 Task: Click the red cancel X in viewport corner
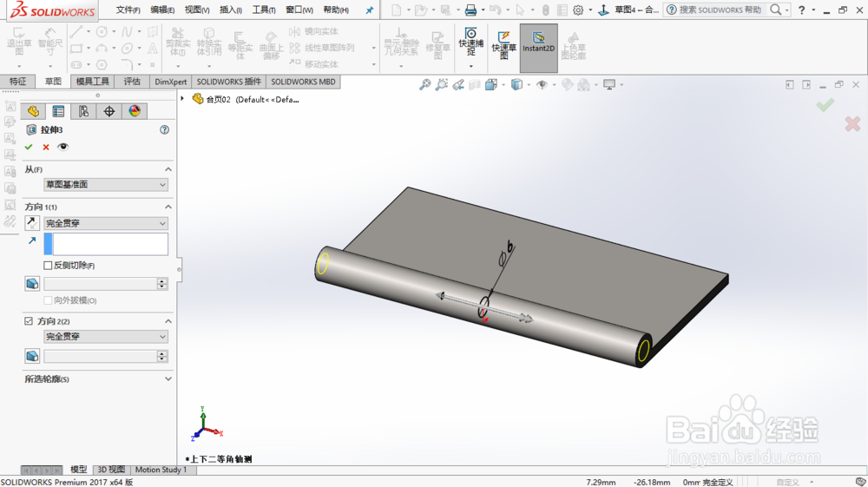tap(852, 123)
